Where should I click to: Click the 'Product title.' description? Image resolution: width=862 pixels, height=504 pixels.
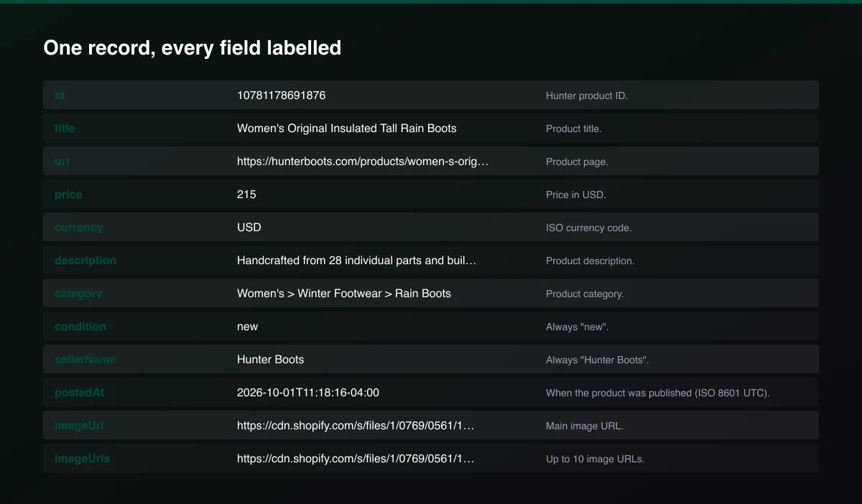(574, 129)
